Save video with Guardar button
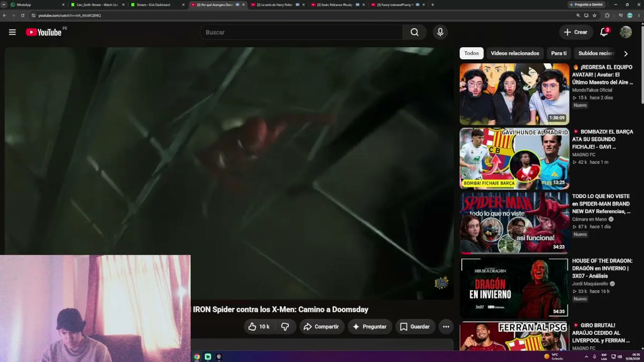 415,327
